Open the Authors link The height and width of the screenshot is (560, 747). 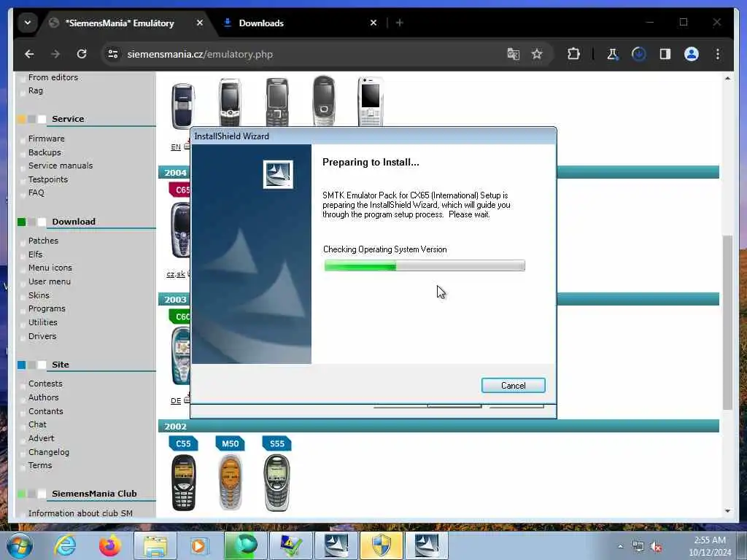pos(43,397)
